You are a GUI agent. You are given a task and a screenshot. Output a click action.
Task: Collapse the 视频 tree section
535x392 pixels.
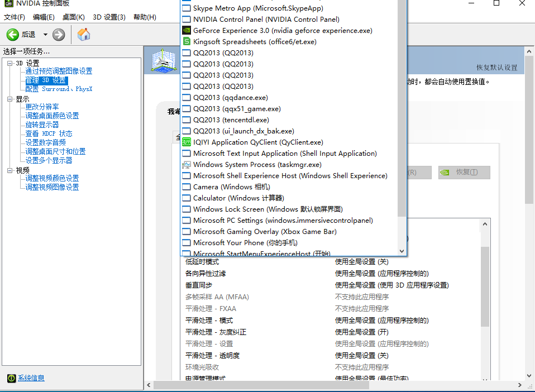pyautogui.click(x=9, y=170)
